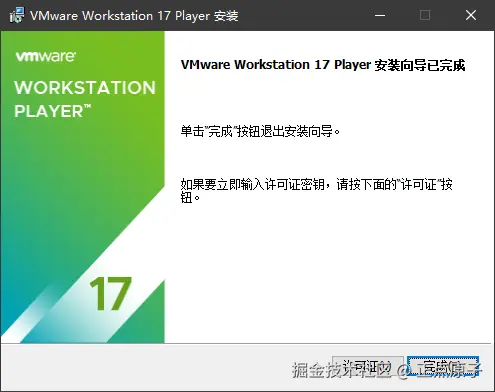The height and width of the screenshot is (392, 495).
Task: Click heading 'VMware Workstation 17 Player 安装向导已完成'
Action: pos(323,65)
